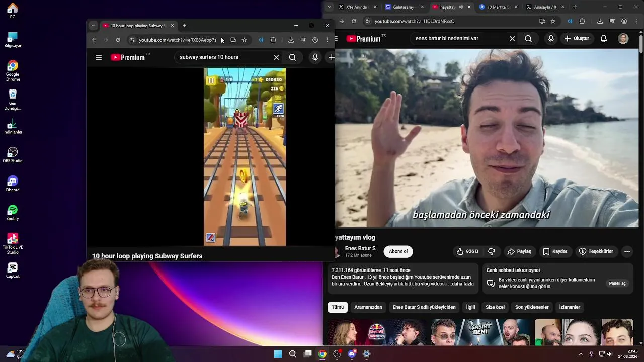Open Spotify desktop shortcut

(13, 213)
